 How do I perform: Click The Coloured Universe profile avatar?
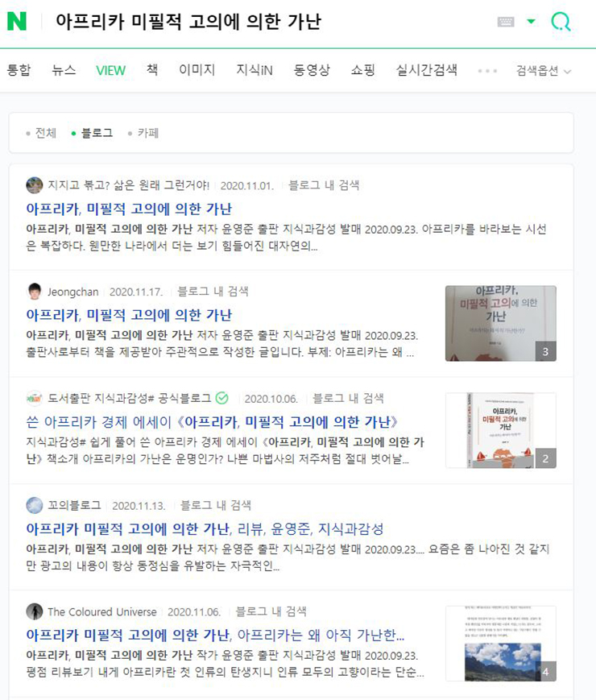(35, 611)
